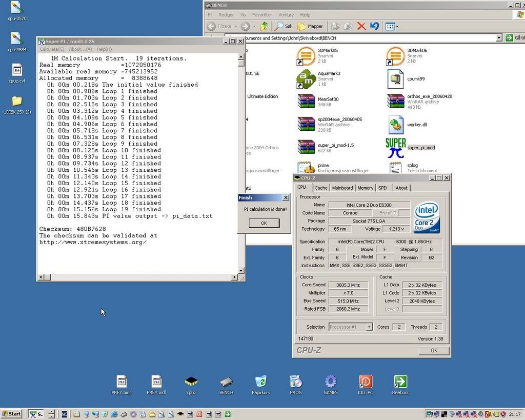
Task: Switch to the Memory tab in CPU-Z
Action: point(365,188)
